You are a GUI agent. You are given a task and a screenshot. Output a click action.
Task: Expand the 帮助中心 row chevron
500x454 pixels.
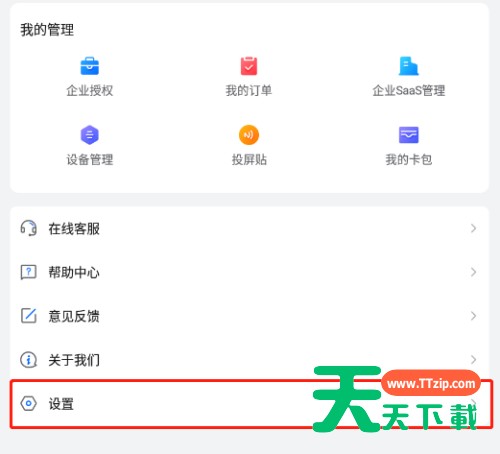point(473,272)
